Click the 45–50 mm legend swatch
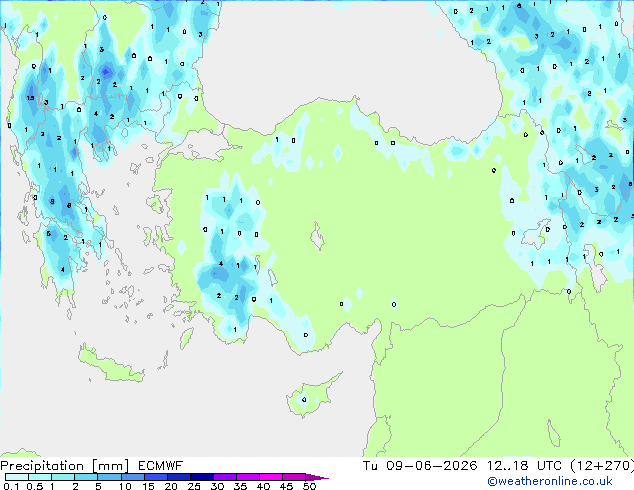Screen dimensions: 634x490 click(x=294, y=477)
